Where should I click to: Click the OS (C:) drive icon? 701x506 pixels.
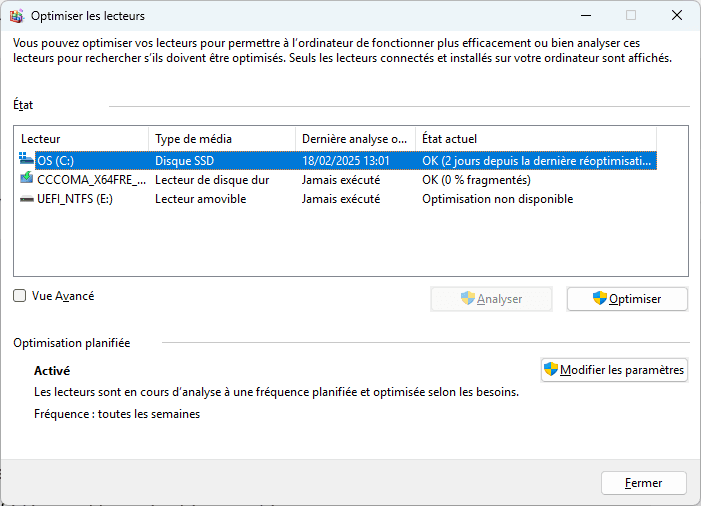pyautogui.click(x=26, y=158)
